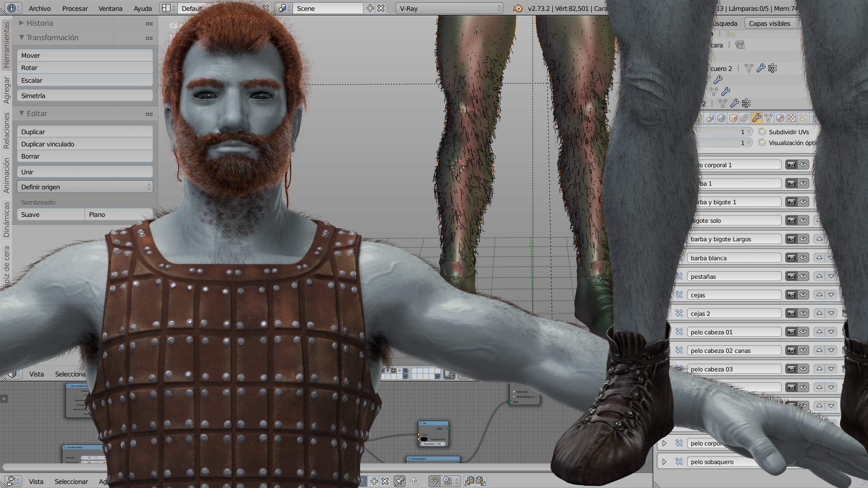The image size is (868, 488).
Task: Open the Material properties sphere icon
Action: pos(780,118)
